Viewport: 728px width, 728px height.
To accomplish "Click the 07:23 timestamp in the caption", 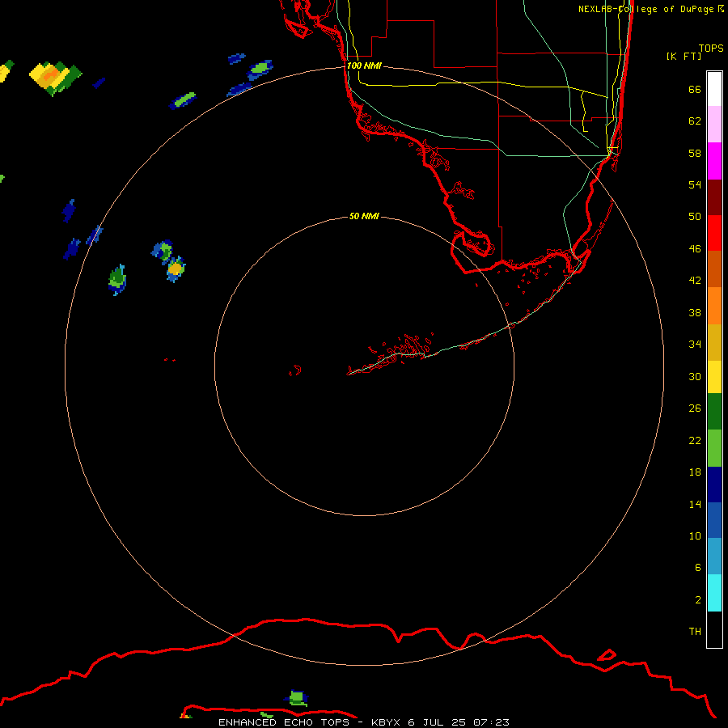I will click(x=491, y=722).
